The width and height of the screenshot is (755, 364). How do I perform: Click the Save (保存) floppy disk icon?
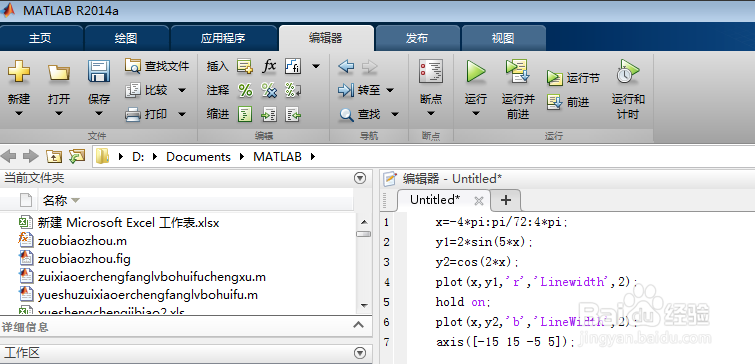99,71
